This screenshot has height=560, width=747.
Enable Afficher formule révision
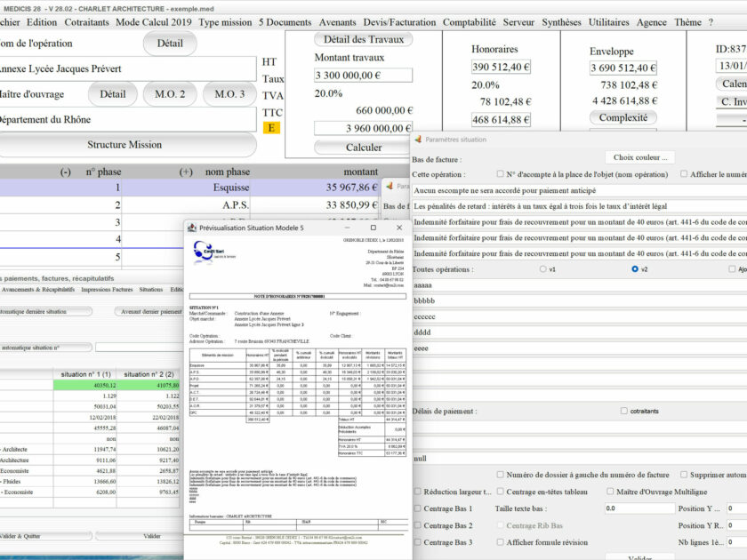click(x=500, y=542)
